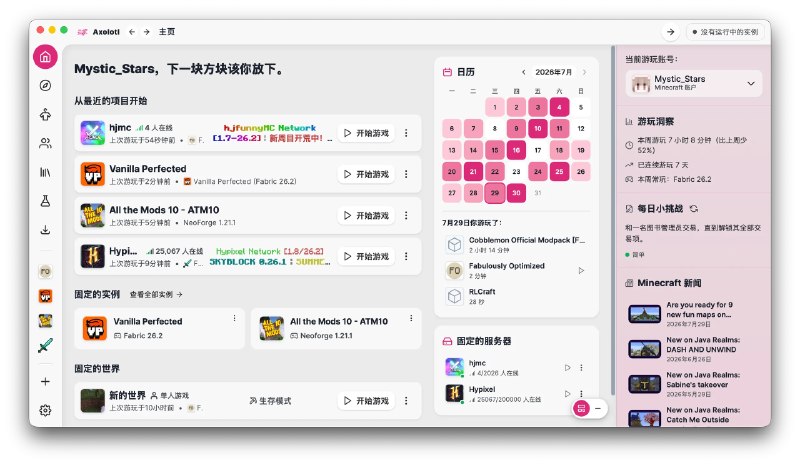
Task: Open Cobblemon Official Modpack entry
Action: [x=516, y=244]
